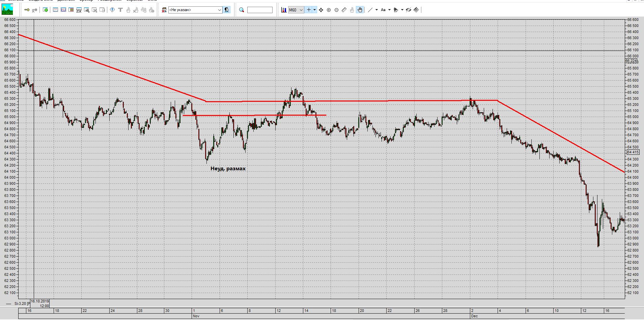This screenshot has height=320, width=644.
Task: Open the line chart window icon
Action: coord(56,10)
